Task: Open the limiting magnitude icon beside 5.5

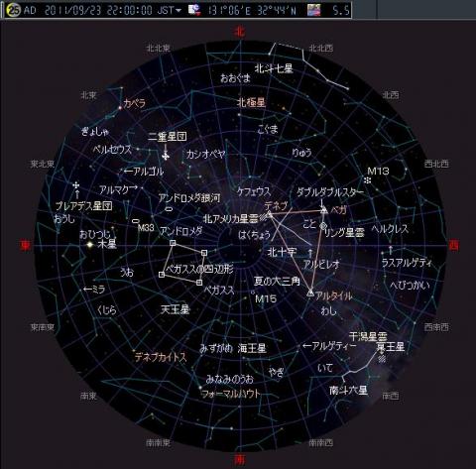Action: pyautogui.click(x=313, y=10)
